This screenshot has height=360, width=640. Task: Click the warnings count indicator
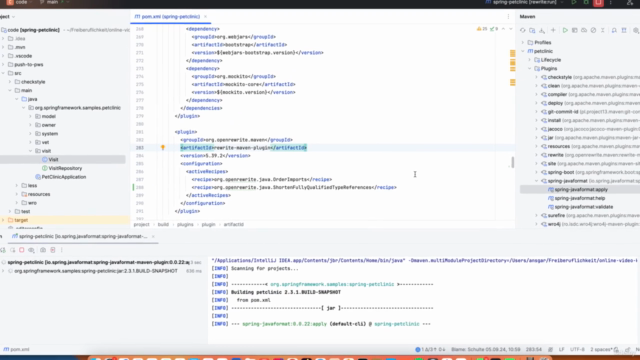click(482, 29)
